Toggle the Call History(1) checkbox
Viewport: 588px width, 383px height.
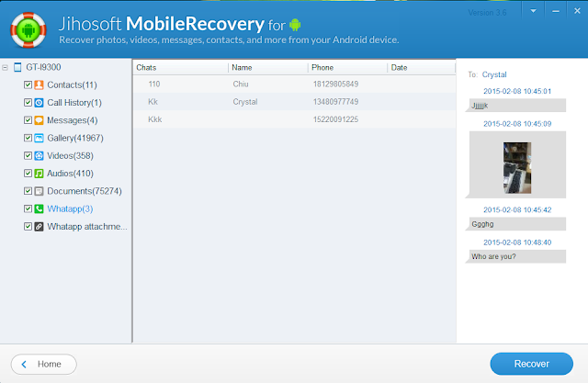(28, 102)
